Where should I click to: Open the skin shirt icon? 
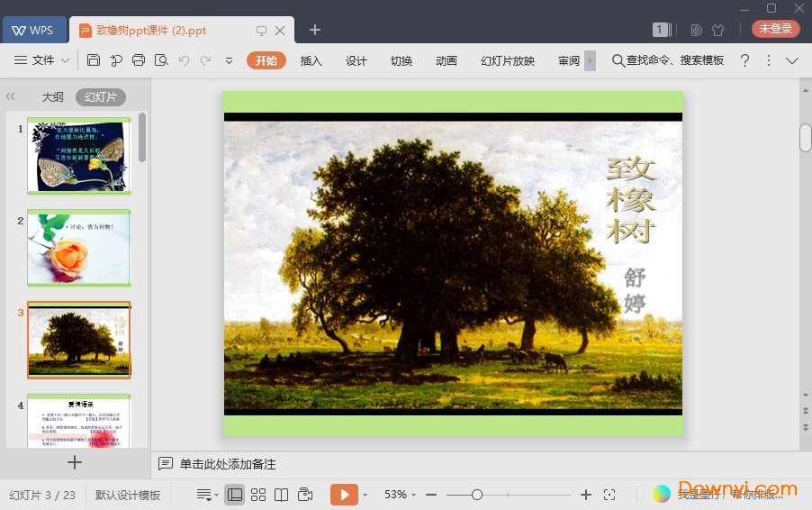(717, 30)
